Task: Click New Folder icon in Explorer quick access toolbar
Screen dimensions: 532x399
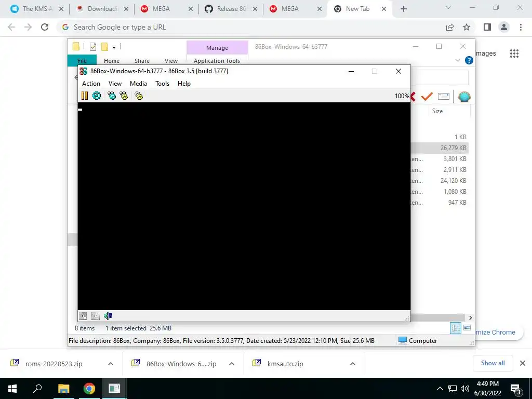Action: point(104,47)
